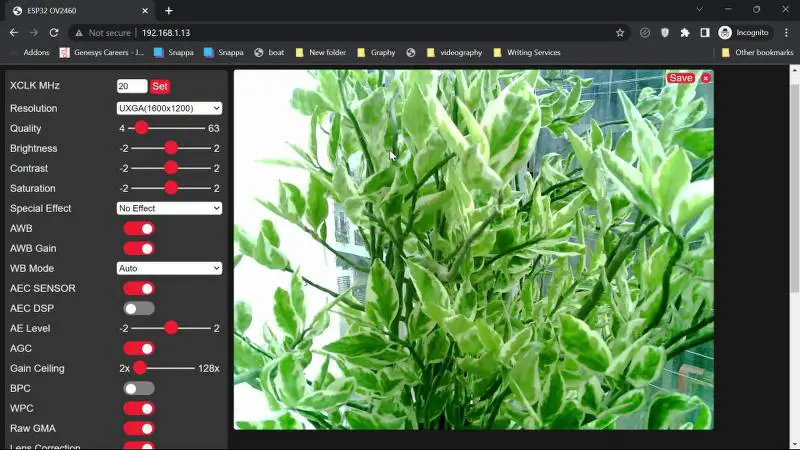Open the Resolution dropdown

[169, 108]
